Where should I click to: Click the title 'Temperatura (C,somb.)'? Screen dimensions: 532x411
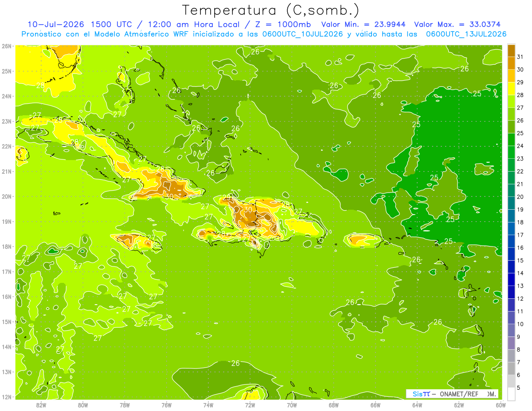tap(270, 10)
